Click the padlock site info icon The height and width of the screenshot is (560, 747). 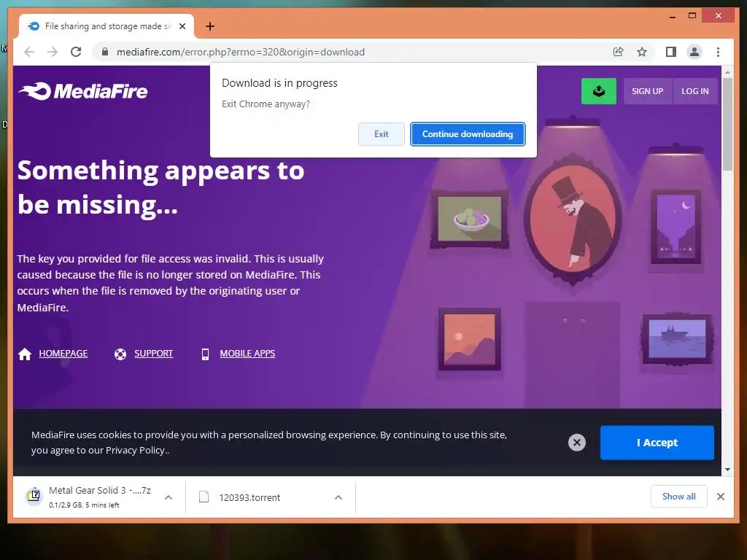105,52
